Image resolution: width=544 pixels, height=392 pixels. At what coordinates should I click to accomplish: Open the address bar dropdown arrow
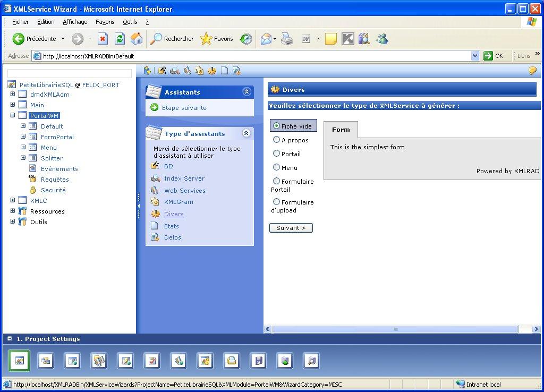(x=475, y=56)
